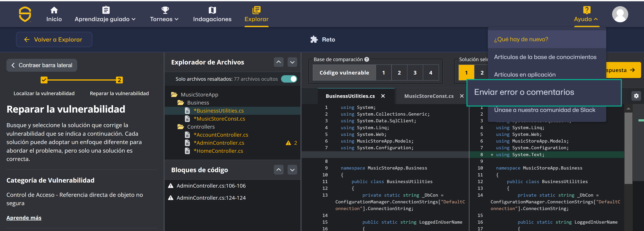Click the shield logo icon

pyautogui.click(x=25, y=14)
